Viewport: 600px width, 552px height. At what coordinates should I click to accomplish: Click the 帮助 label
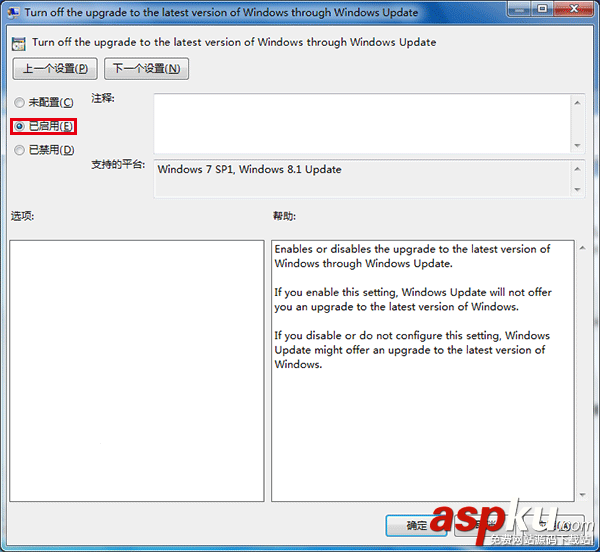pyautogui.click(x=284, y=216)
